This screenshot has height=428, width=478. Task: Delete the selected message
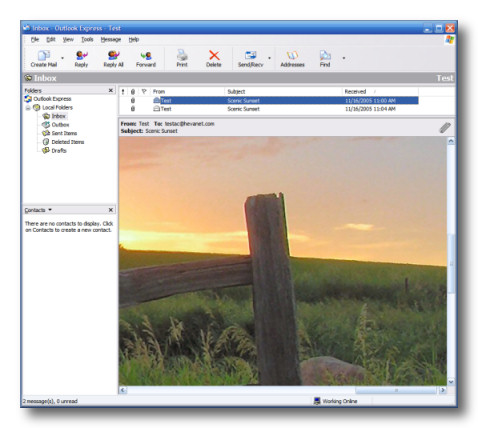tap(214, 59)
